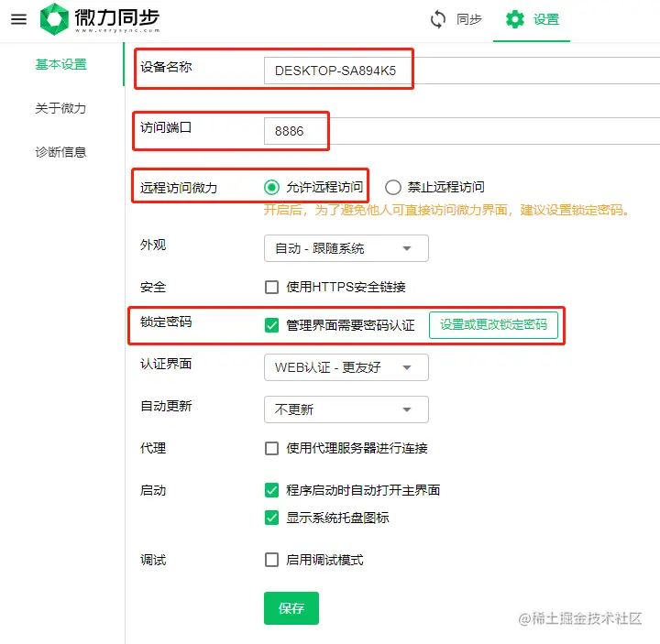
Task: Select 禁止远程访问 radio button
Action: pos(392,187)
